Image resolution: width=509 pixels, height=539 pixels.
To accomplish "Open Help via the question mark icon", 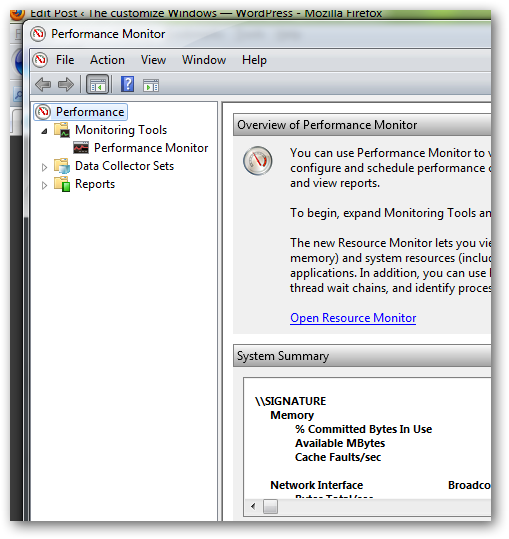I will 128,84.
